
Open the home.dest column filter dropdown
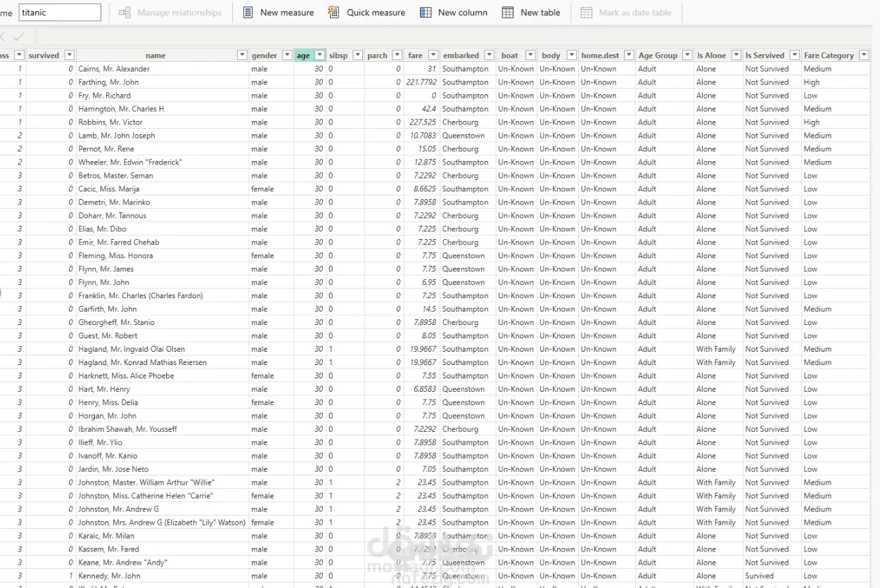coord(629,55)
